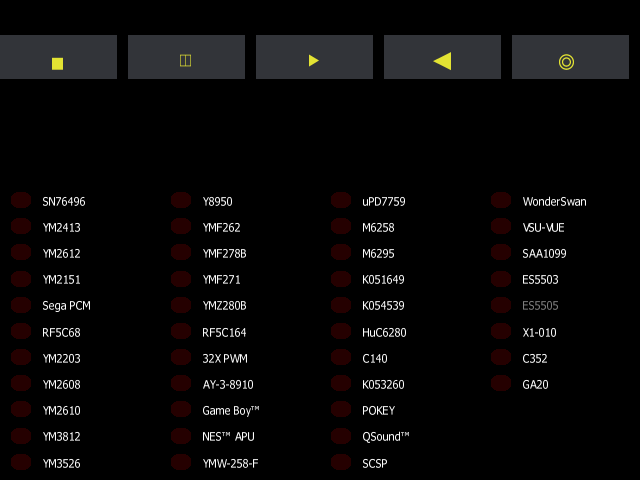Viewport: 640px width, 480px height.
Task: Toggle the HuC6280 chip indicator
Action: click(341, 331)
